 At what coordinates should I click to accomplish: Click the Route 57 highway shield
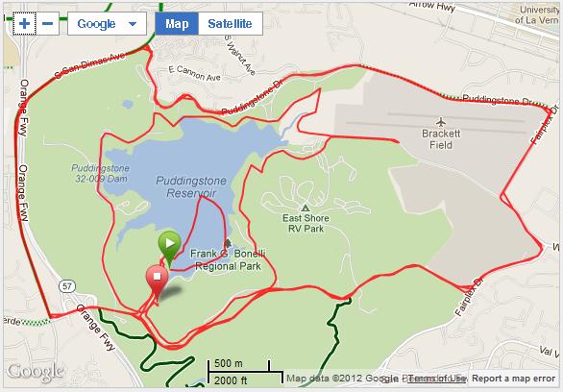tap(67, 286)
